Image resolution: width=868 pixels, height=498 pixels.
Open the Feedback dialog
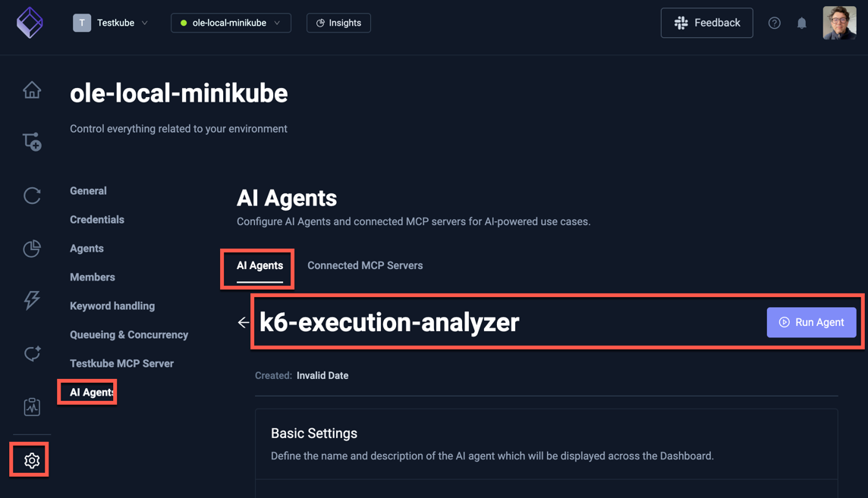coord(706,23)
